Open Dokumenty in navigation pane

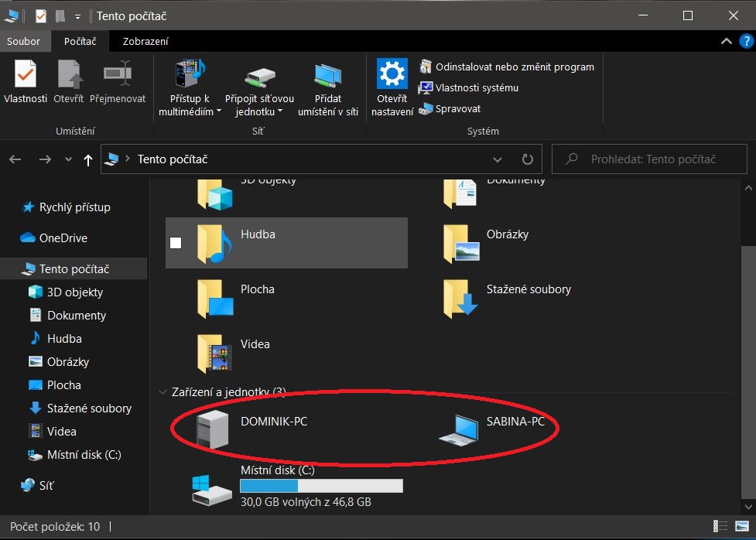[x=67, y=316]
